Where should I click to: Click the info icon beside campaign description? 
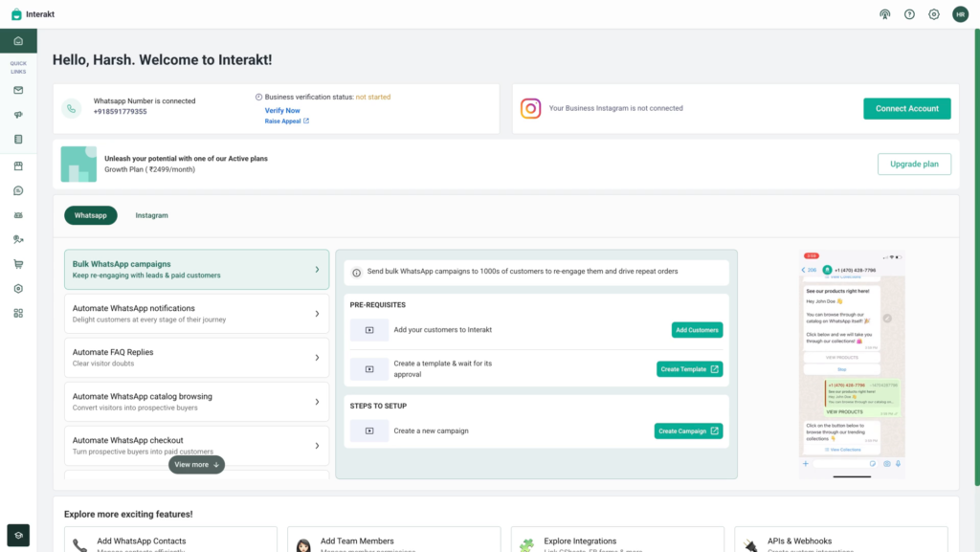click(356, 273)
